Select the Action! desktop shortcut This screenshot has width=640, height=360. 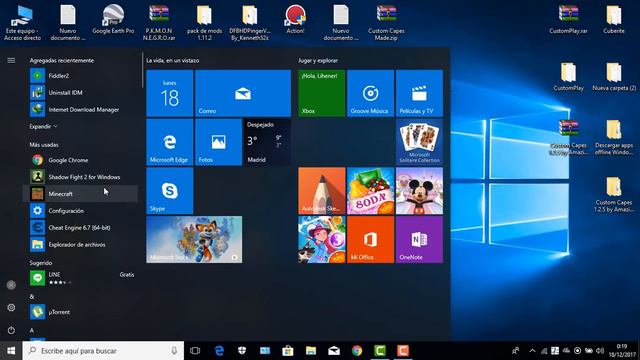295,20
